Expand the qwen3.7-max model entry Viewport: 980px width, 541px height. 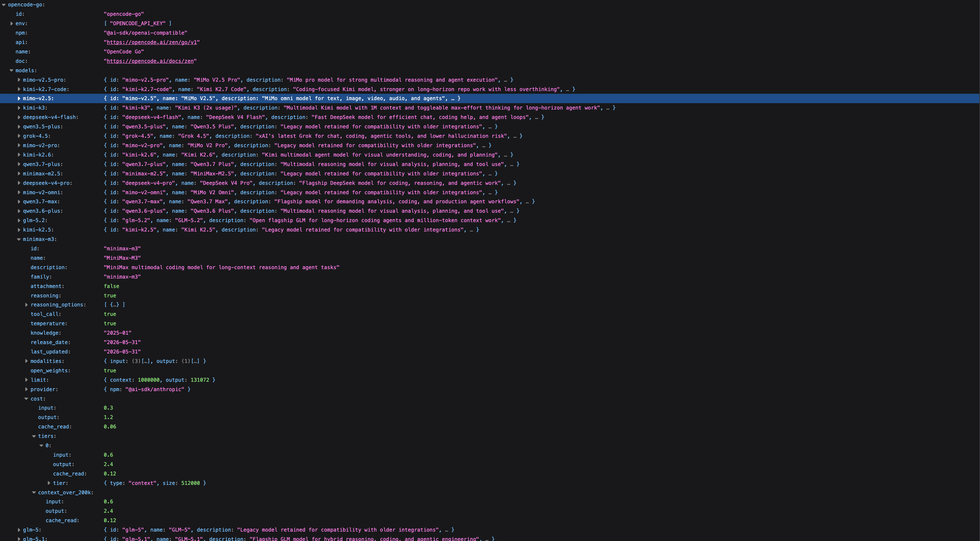[x=19, y=202]
